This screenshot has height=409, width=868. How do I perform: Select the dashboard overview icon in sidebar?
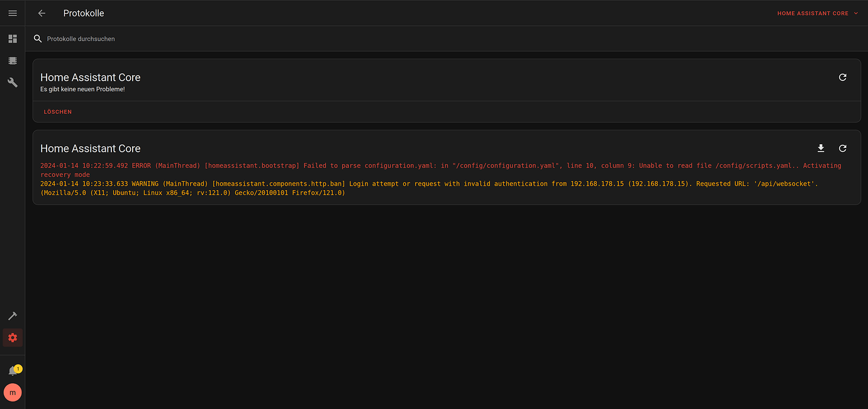click(13, 38)
